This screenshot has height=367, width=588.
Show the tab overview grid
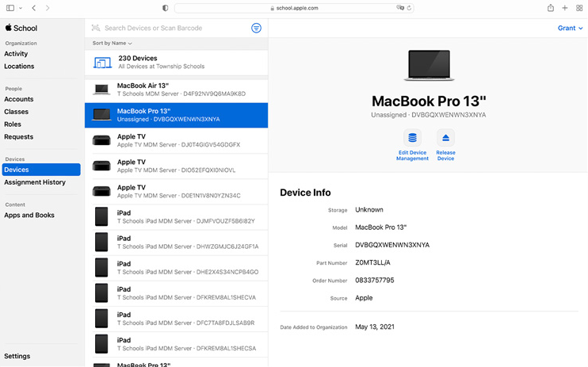pos(579,8)
